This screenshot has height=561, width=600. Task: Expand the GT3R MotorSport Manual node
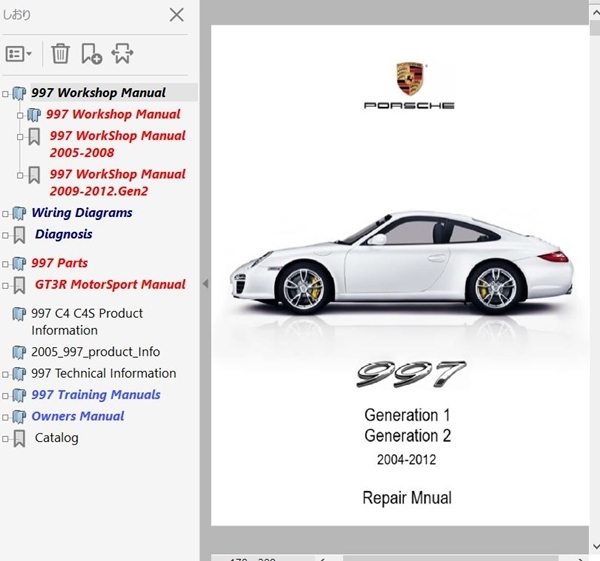(5, 285)
